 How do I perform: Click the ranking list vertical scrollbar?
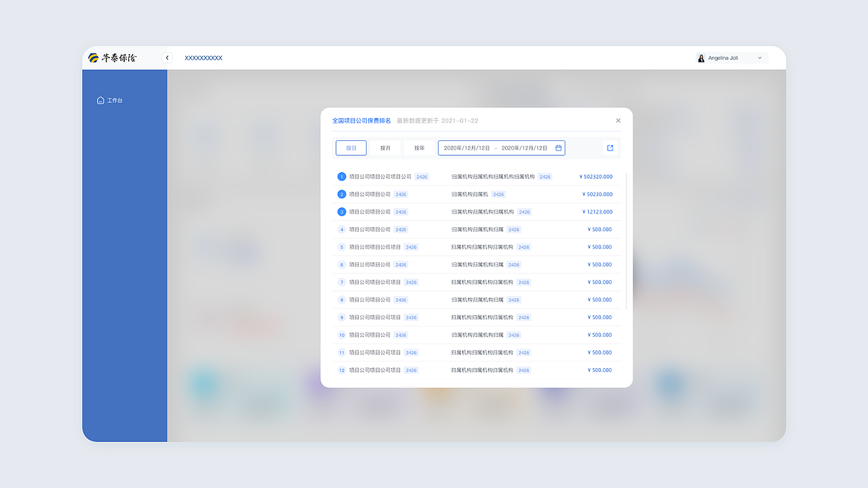tap(626, 241)
